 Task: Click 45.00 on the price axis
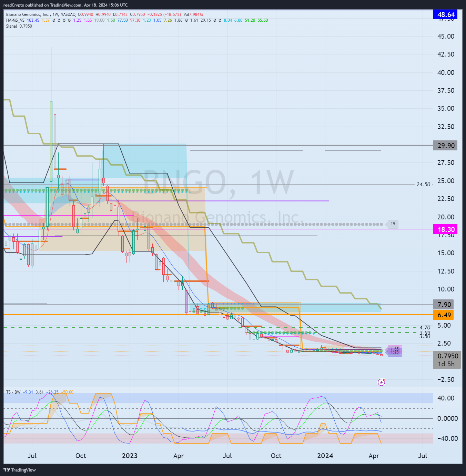(x=446, y=37)
